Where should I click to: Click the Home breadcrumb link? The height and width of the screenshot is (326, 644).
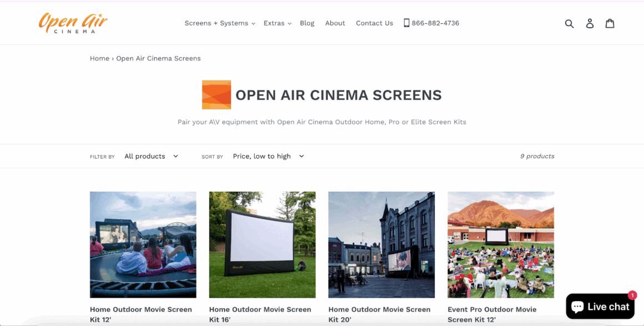(x=99, y=58)
